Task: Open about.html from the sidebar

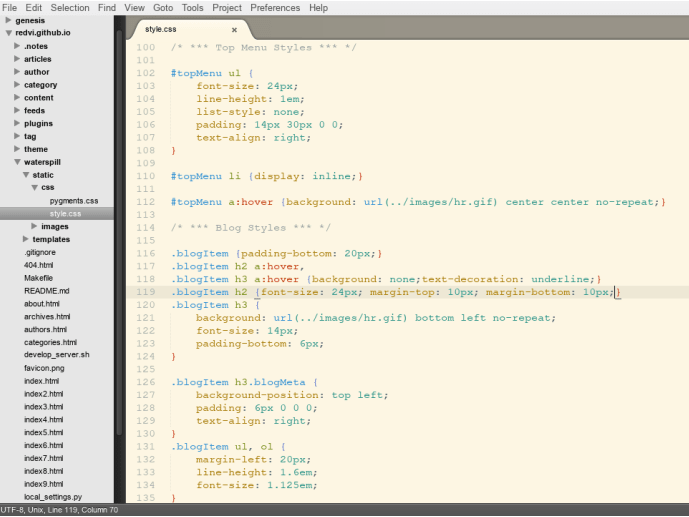Action: tap(42, 304)
